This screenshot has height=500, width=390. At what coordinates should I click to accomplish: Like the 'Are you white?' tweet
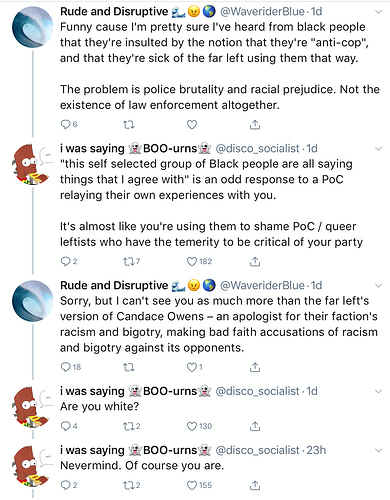click(x=192, y=426)
